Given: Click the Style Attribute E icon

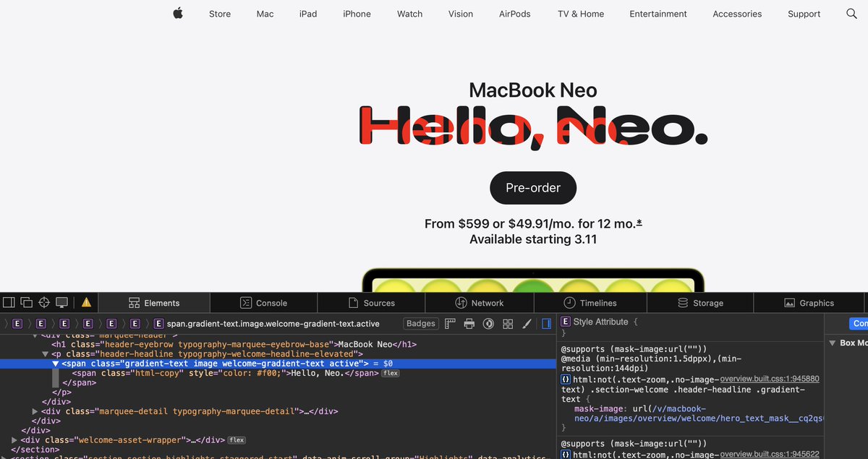Looking at the screenshot, I should [566, 322].
